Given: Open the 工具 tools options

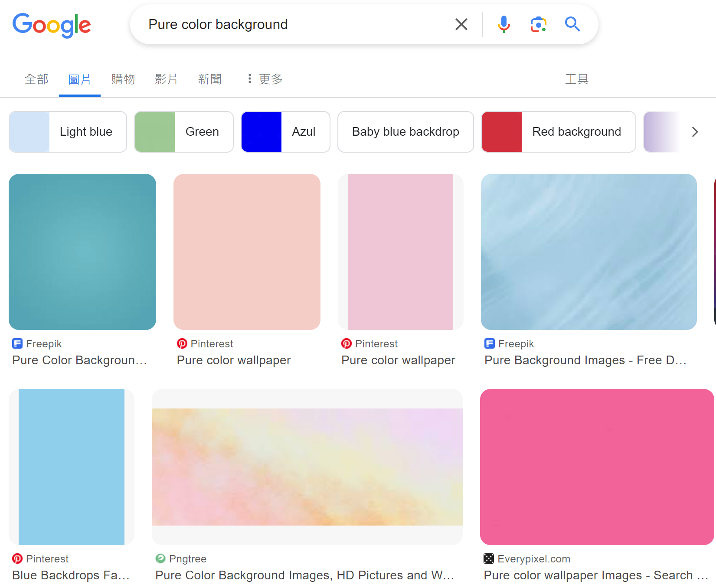Looking at the screenshot, I should pos(576,79).
